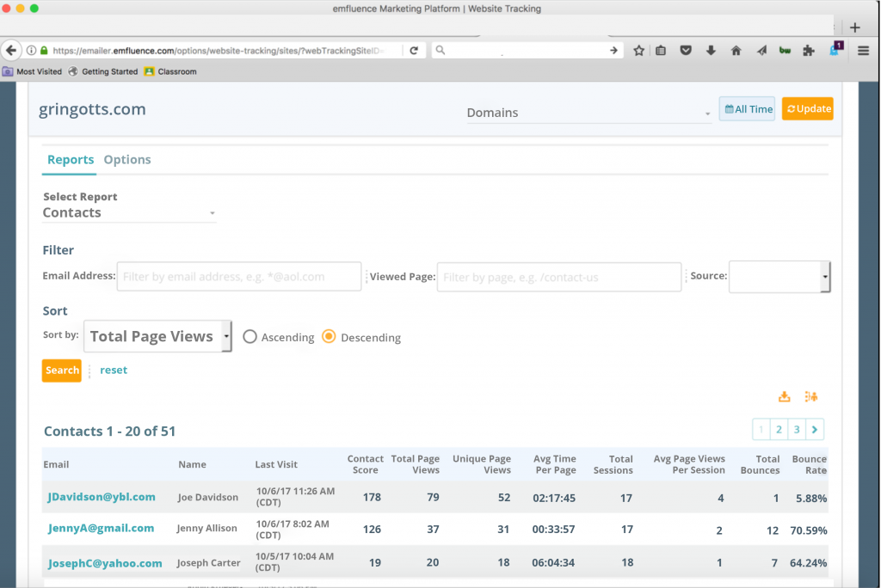The height and width of the screenshot is (588, 881).
Task: Click the puzzle-piece extension icon
Action: 810,51
